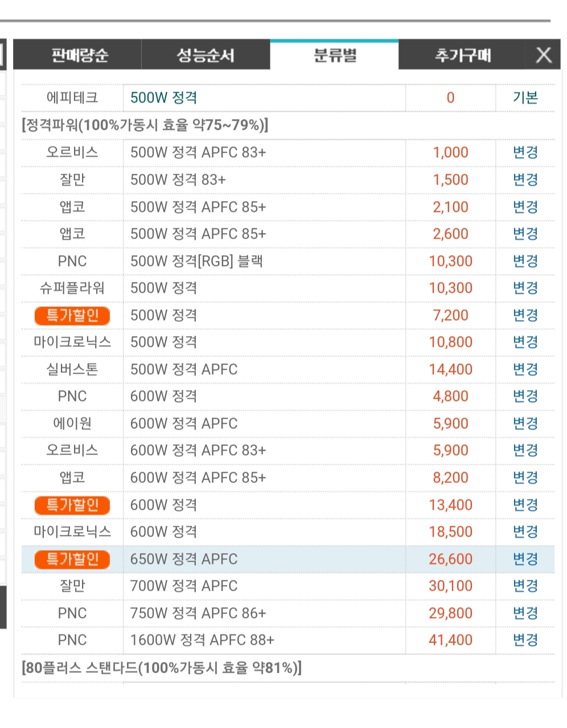The image size is (567, 728).
Task: Click 변경 on highlighted 650W 정격 APFC row
Action: pyautogui.click(x=525, y=559)
